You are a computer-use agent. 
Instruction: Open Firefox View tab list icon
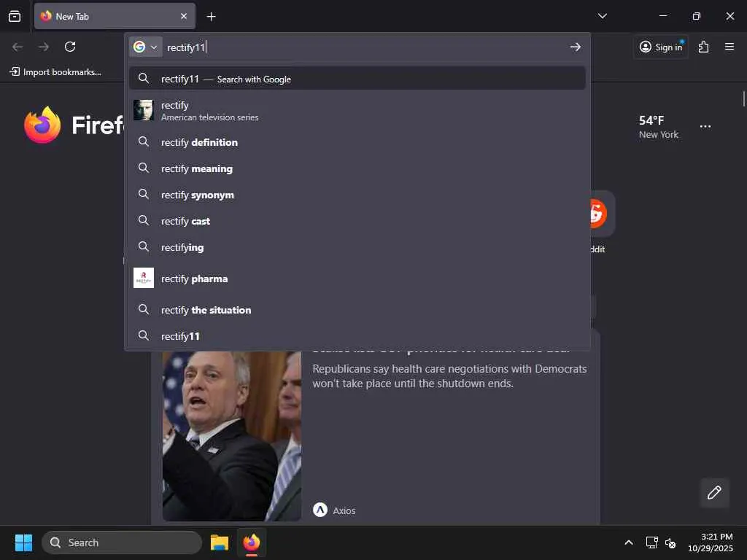pos(15,16)
